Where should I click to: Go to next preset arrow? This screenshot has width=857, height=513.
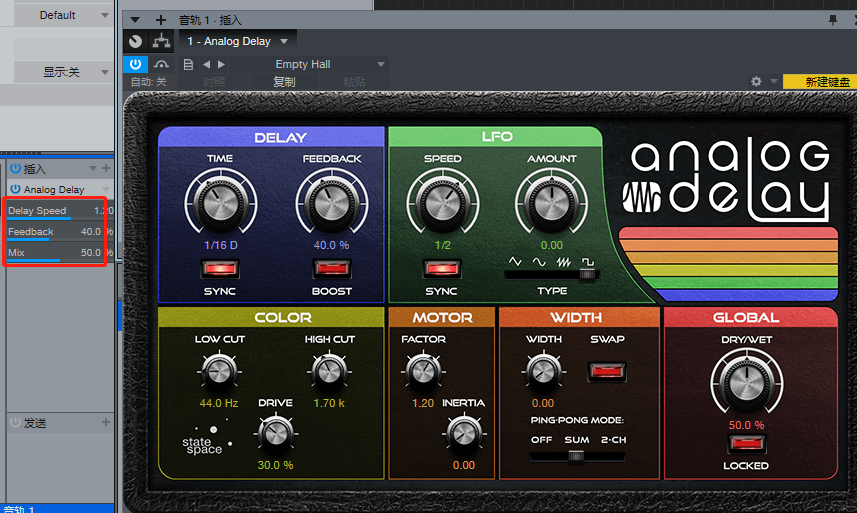pyautogui.click(x=221, y=64)
